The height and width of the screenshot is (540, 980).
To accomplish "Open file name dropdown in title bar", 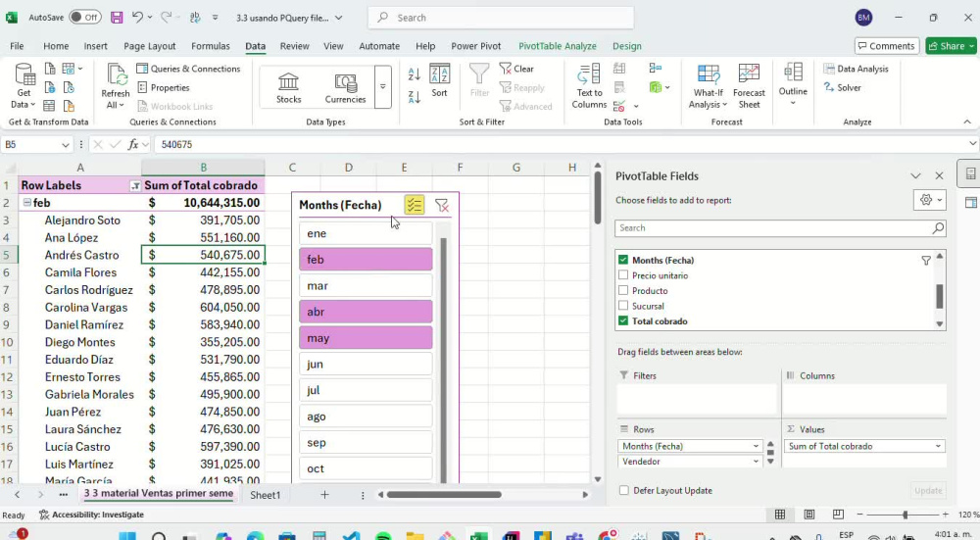I will [339, 18].
